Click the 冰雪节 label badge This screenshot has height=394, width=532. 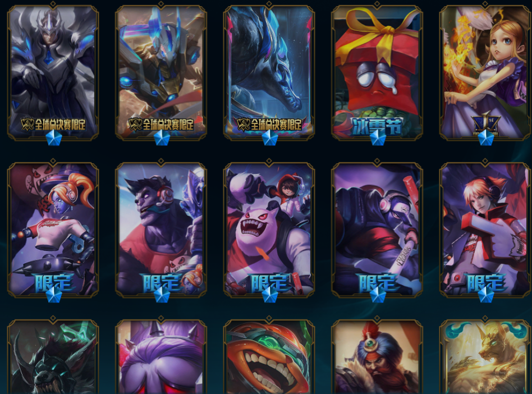coord(377,126)
